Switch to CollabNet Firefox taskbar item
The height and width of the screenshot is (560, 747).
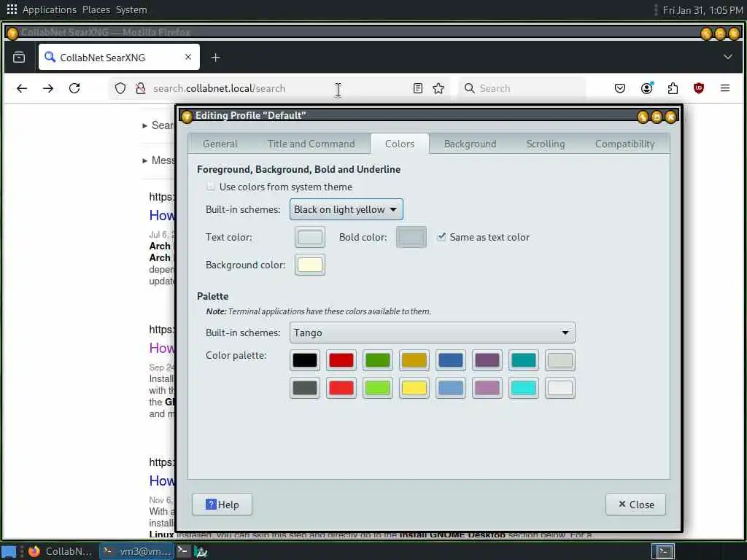tap(60, 551)
